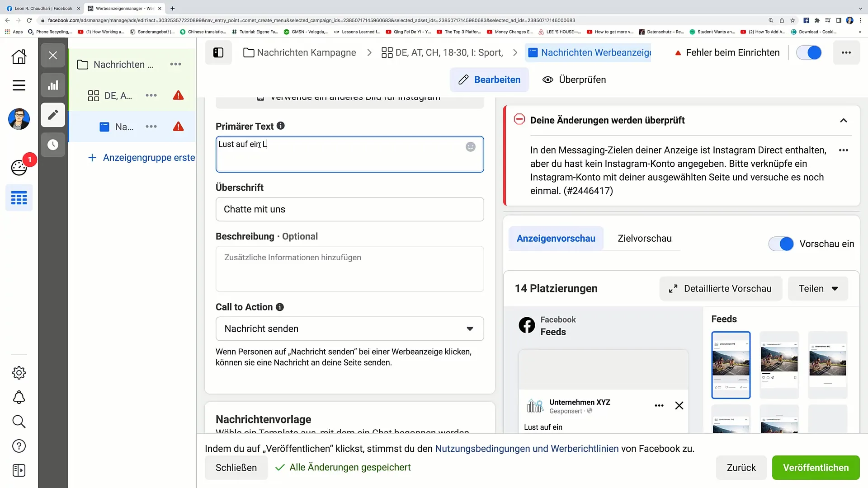
Task: Select Nachrichten campaign in tree
Action: point(123,64)
